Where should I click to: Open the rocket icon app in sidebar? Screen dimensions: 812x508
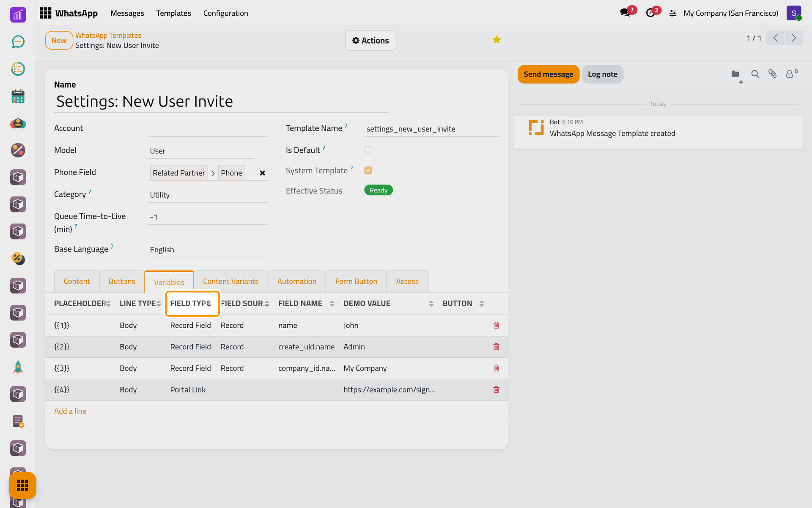pos(18,367)
